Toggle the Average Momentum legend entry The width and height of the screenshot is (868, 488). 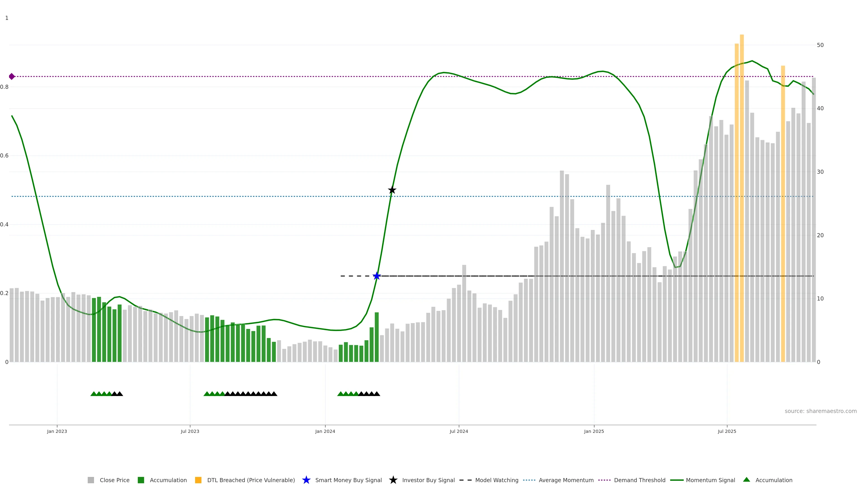566,480
